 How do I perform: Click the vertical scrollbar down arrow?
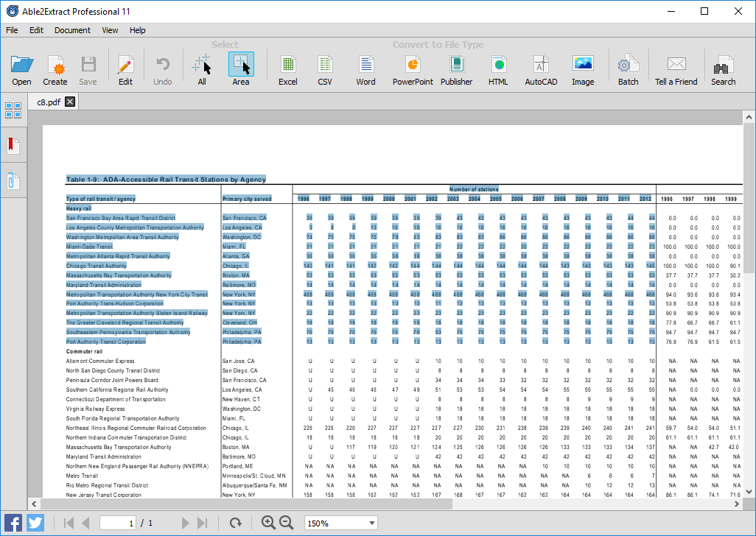(749, 492)
